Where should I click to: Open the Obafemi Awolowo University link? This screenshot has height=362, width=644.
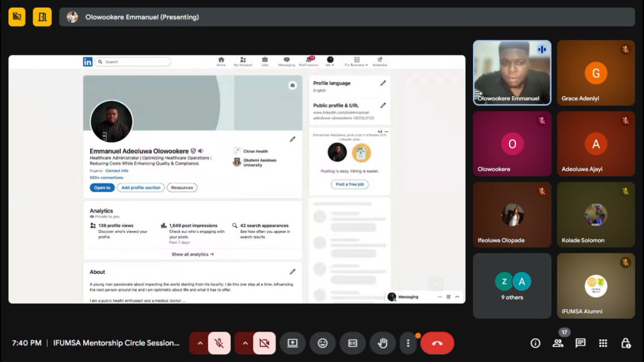tap(255, 162)
